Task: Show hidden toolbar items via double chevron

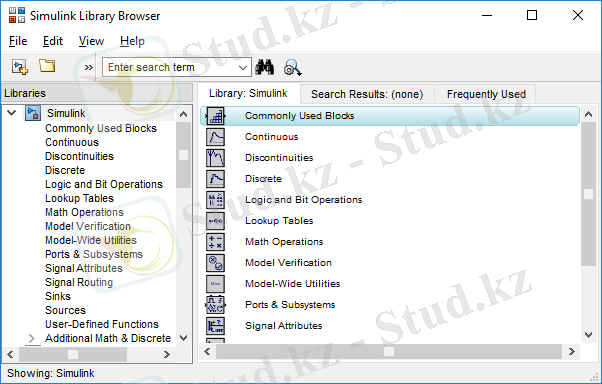Action: [89, 68]
